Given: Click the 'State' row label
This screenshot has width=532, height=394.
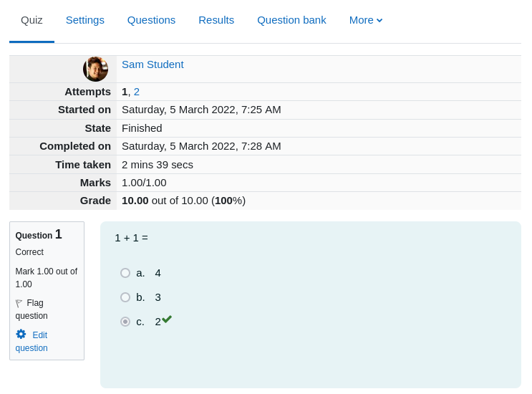Looking at the screenshot, I should pyautogui.click(x=97, y=128).
